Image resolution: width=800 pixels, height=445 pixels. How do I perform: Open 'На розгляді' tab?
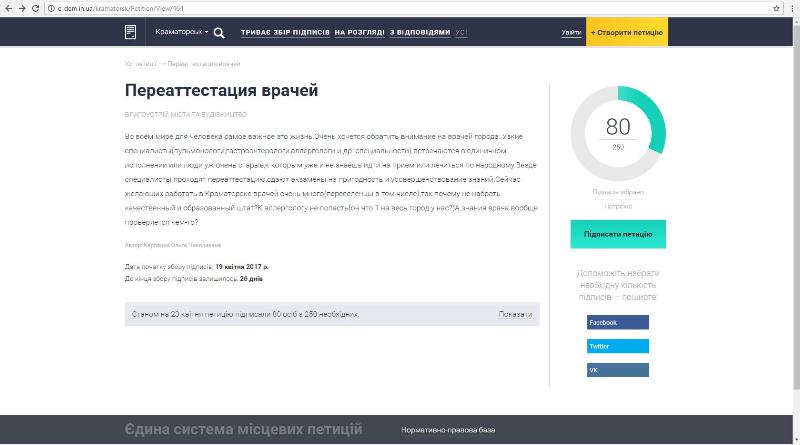[360, 32]
